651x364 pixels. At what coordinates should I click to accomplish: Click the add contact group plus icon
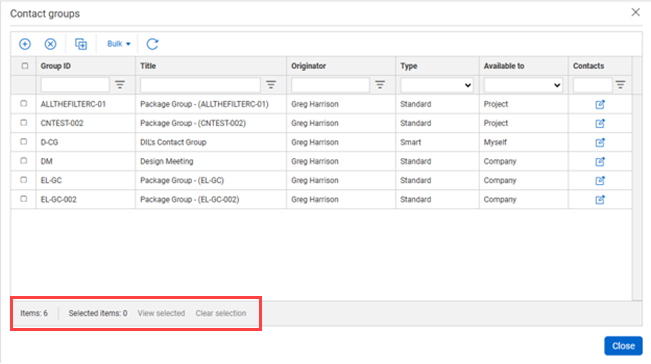click(x=25, y=44)
